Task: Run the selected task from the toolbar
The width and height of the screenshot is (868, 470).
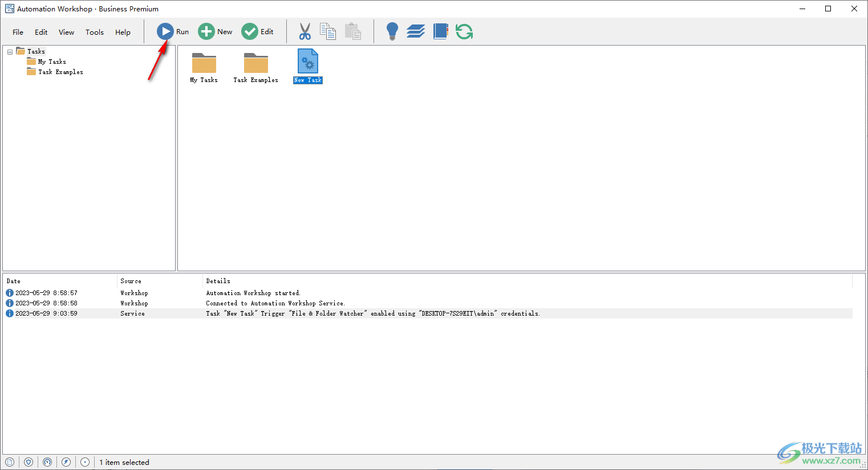Action: 173,31
